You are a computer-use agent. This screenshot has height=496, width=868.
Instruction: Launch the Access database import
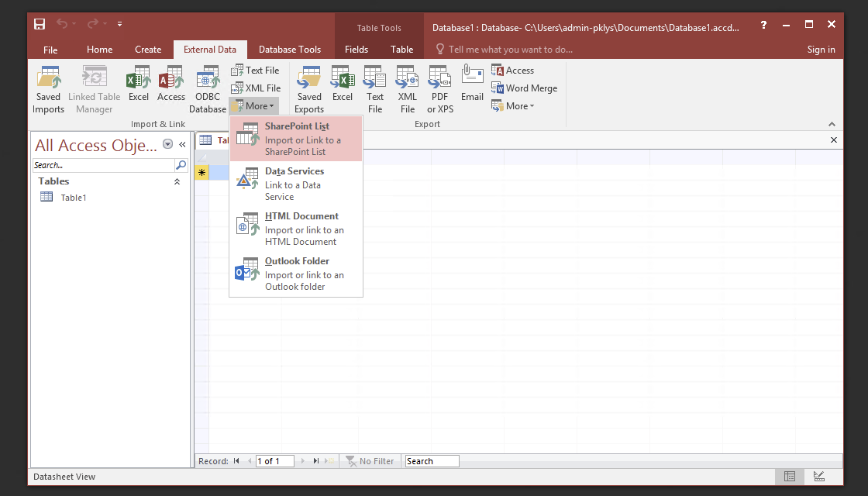(170, 87)
